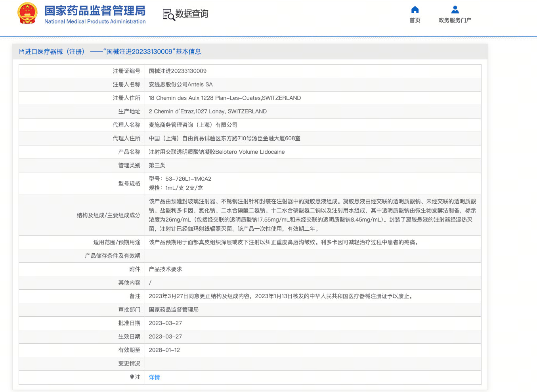
Task: Select approving department value 国家药品监督管理局
Action: pos(174,310)
